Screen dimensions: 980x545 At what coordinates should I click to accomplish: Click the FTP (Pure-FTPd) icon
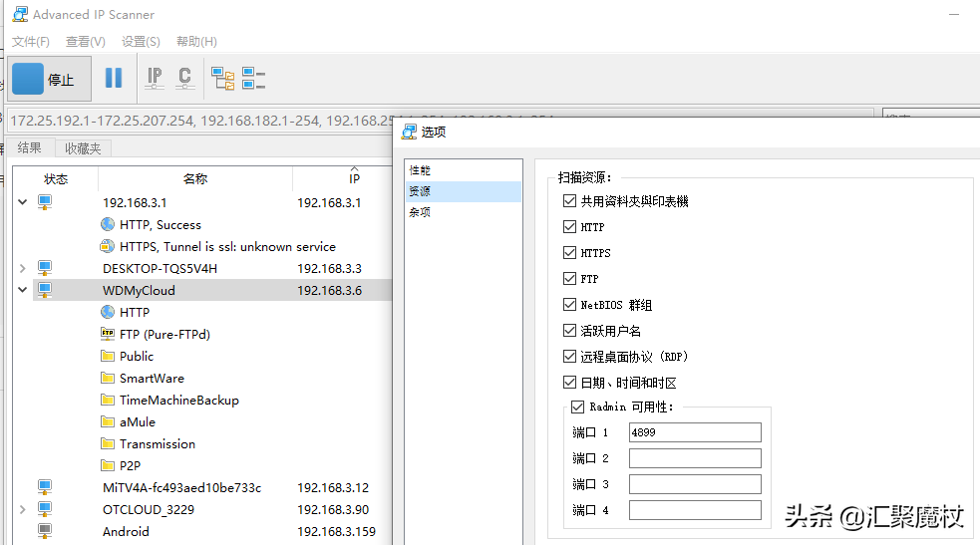(108, 334)
